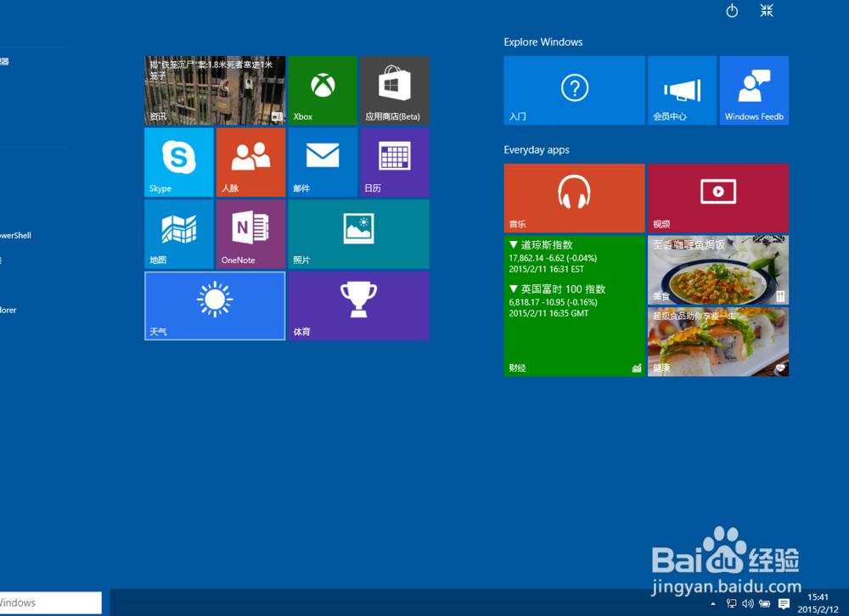Launch the Skype tile
Viewport: 849px width, 616px height.
click(x=179, y=162)
